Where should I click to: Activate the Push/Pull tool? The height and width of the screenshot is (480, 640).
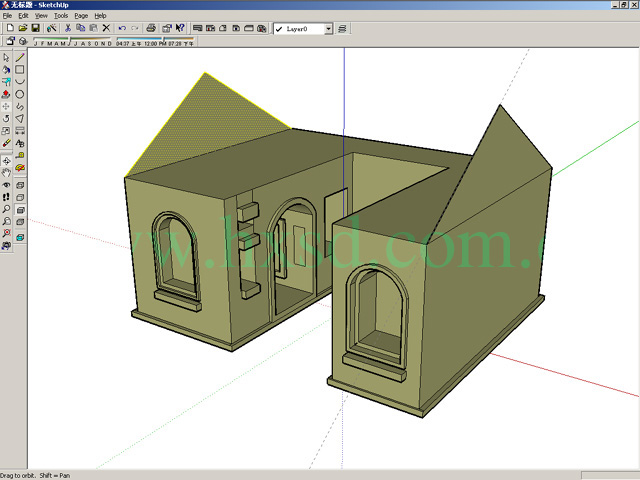coord(6,94)
